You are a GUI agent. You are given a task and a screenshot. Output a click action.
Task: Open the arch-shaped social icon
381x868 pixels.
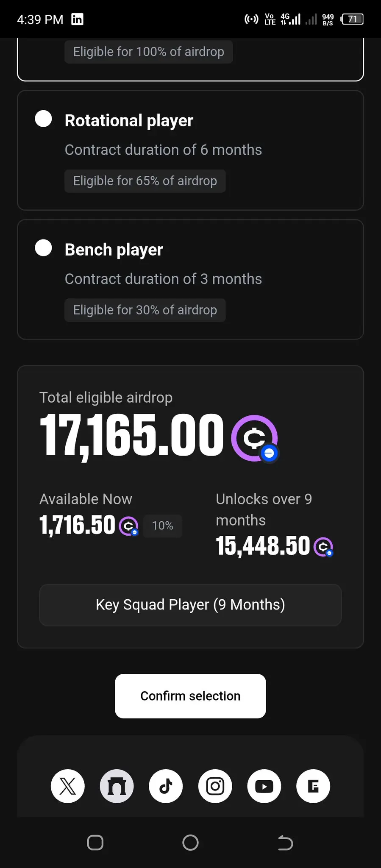tap(117, 786)
